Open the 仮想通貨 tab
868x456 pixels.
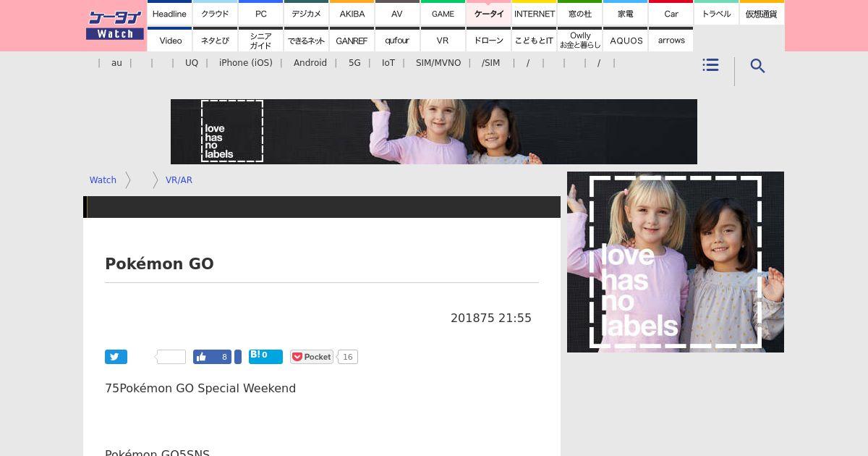click(x=762, y=13)
